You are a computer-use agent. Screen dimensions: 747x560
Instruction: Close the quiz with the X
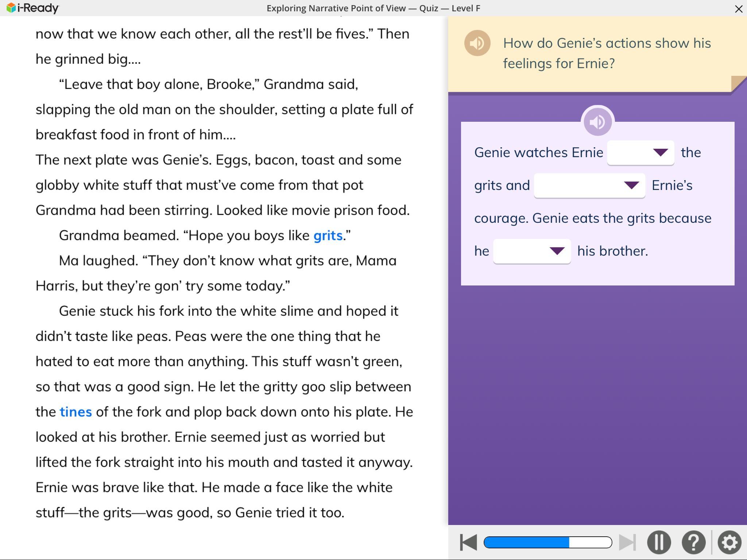(x=739, y=9)
